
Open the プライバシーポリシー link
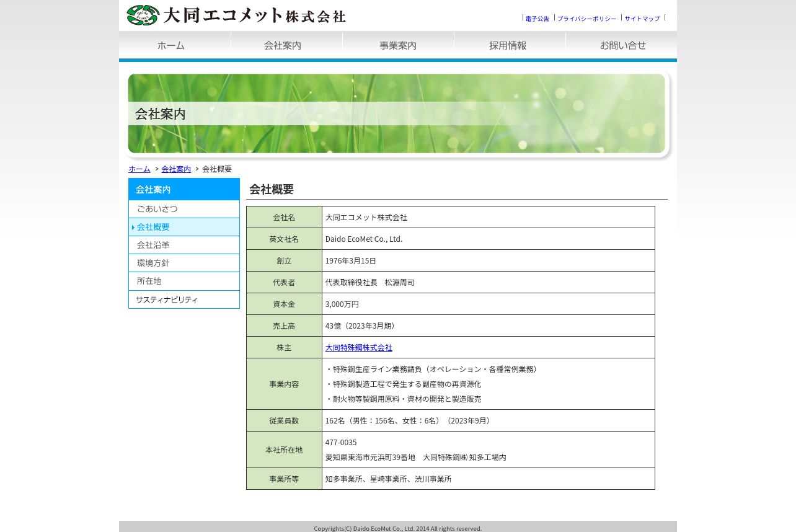point(586,19)
